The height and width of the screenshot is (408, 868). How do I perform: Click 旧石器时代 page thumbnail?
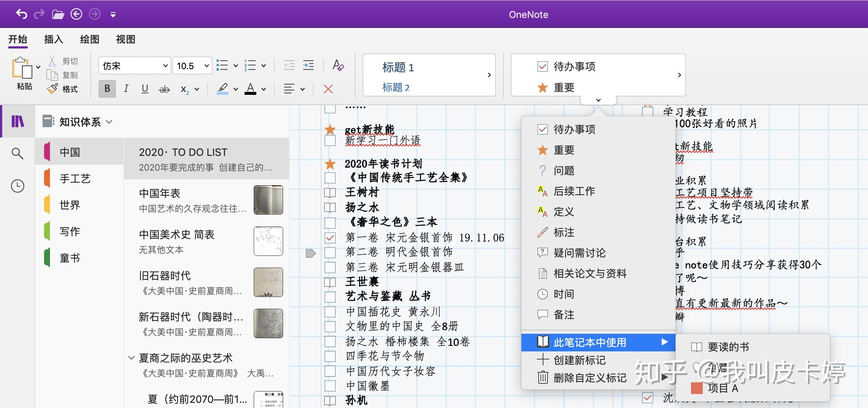[x=268, y=282]
